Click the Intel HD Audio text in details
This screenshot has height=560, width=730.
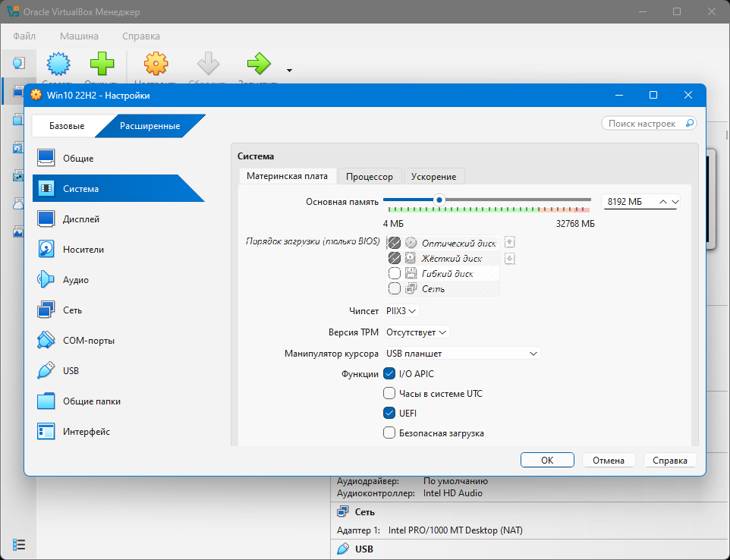tap(452, 493)
